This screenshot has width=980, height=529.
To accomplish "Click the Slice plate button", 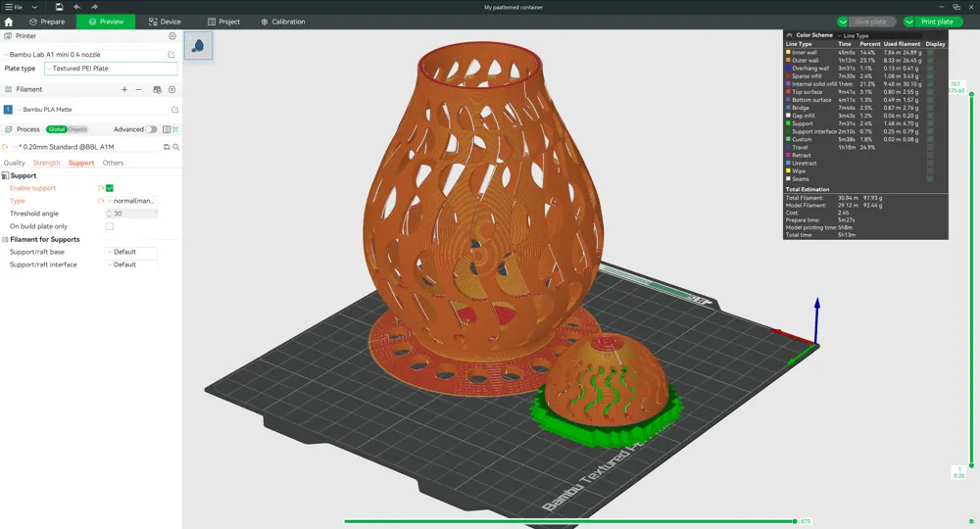I will pyautogui.click(x=870, y=22).
